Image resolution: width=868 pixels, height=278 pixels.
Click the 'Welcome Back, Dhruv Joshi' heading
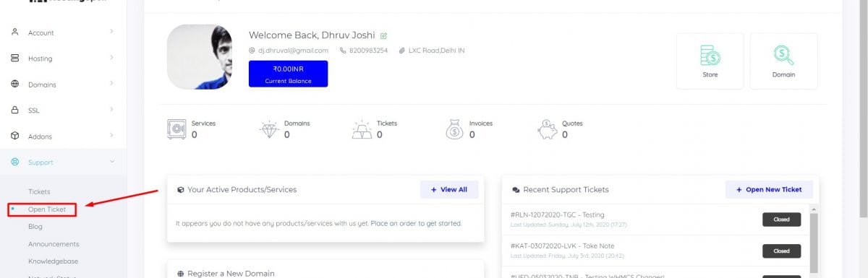312,35
